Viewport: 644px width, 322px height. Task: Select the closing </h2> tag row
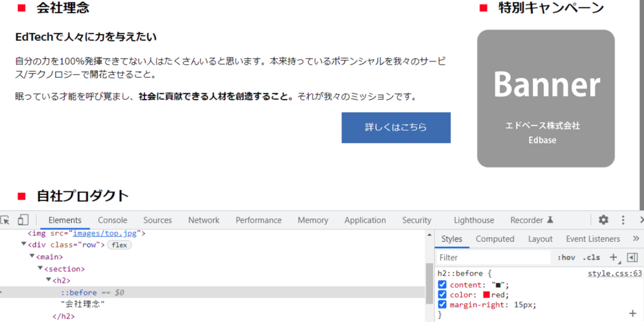pos(63,316)
